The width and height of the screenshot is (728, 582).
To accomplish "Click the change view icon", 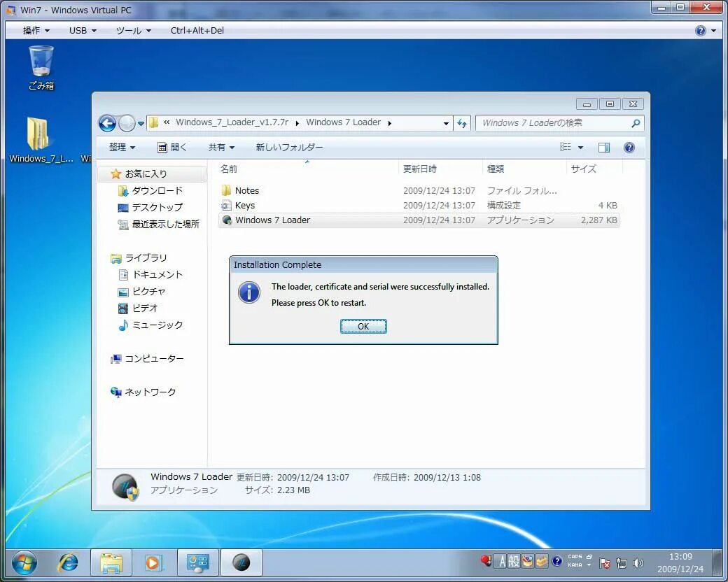I will click(565, 147).
